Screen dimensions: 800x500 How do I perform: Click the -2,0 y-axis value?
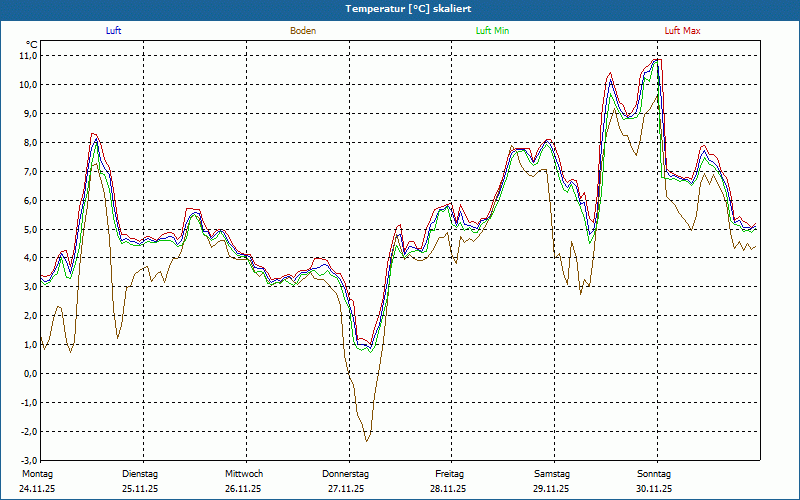pos(29,432)
